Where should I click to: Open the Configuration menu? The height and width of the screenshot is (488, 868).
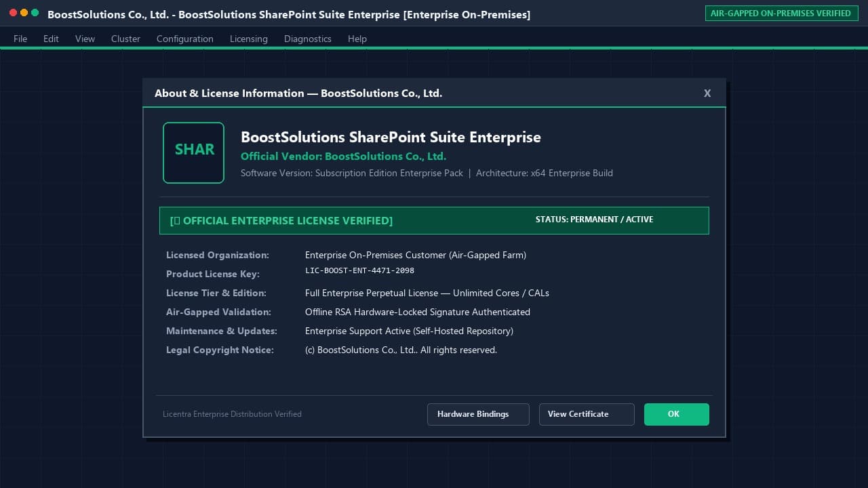tap(185, 39)
